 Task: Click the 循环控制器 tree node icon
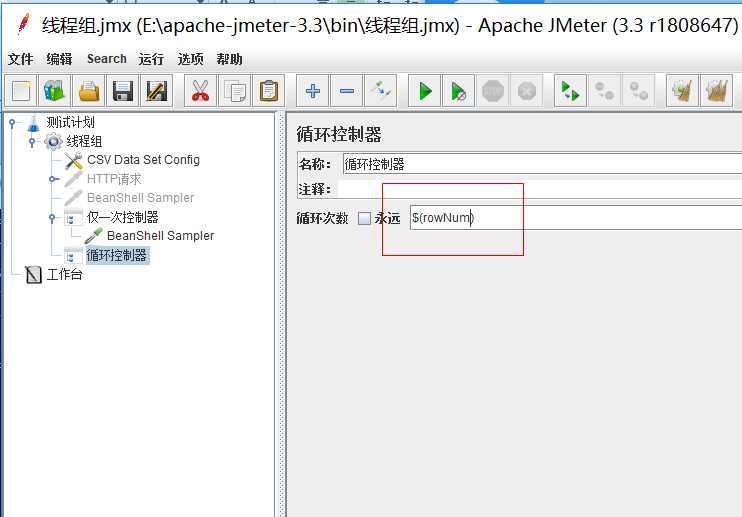point(73,255)
